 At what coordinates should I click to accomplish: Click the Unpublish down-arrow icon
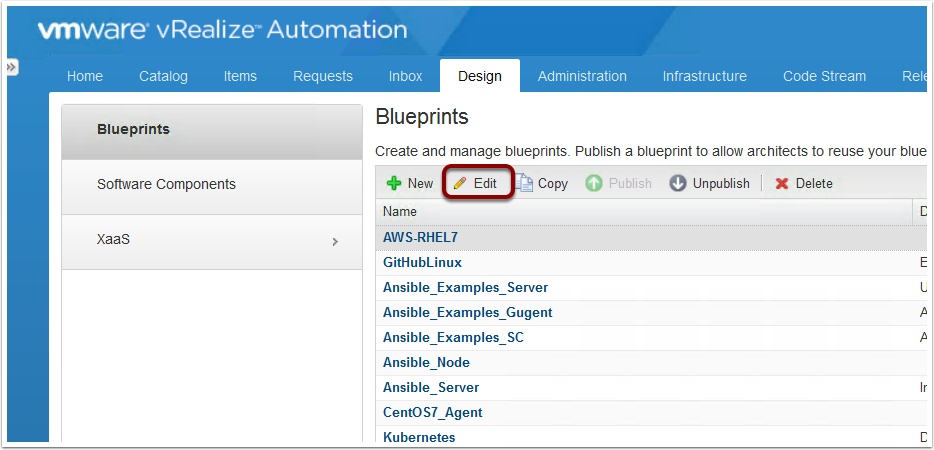tap(678, 183)
